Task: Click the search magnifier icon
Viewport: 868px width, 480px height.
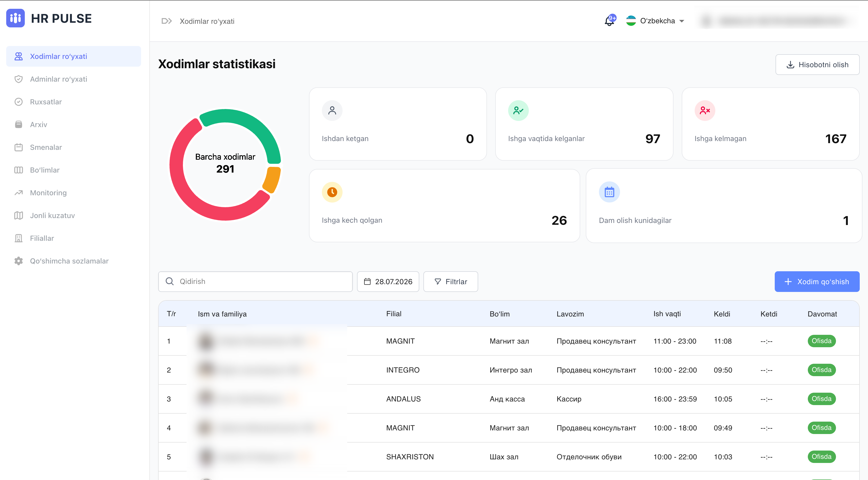Action: point(169,281)
